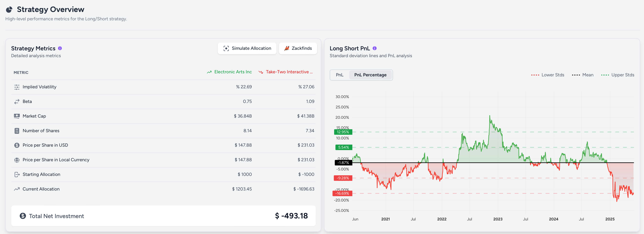Toggle Upper Stds legend line
The image size is (644, 234).
(x=617, y=75)
